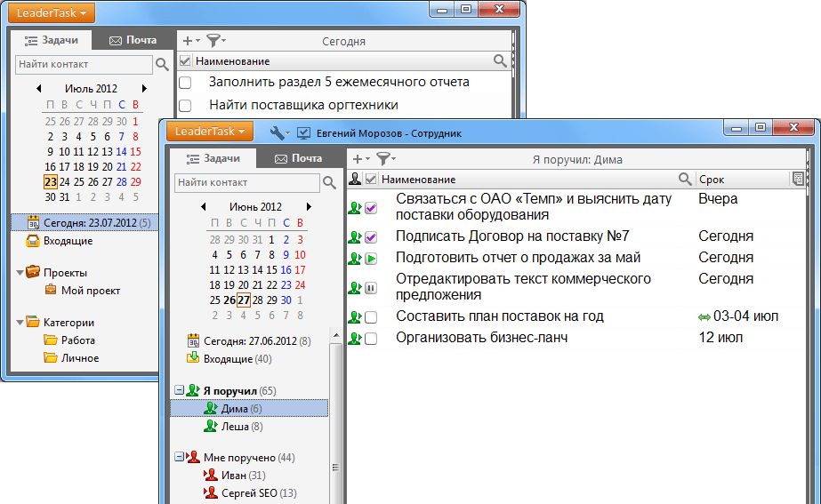Click contact search magnifier in front window
Screen dimensions: 821x504
[329, 182]
